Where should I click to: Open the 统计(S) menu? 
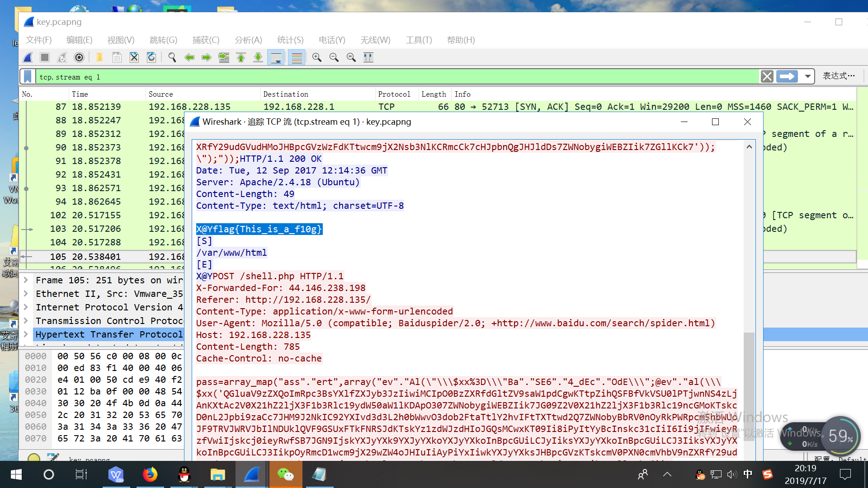290,40
